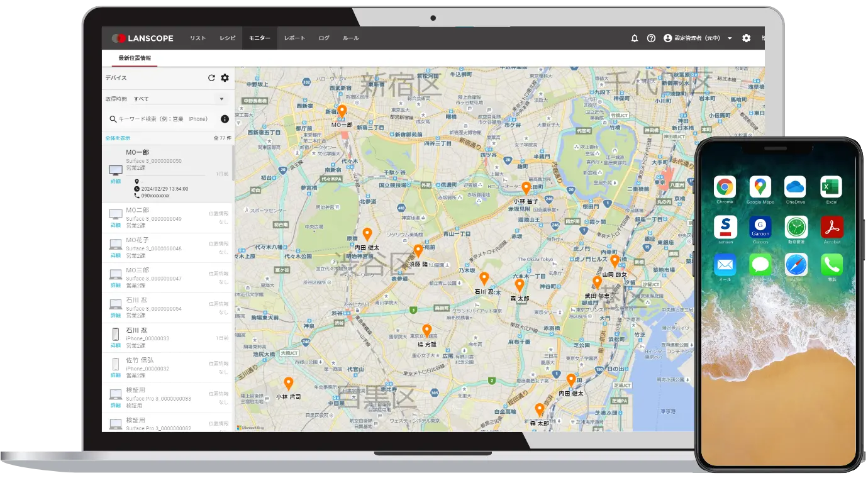The width and height of the screenshot is (868, 478).
Task: Expand the 取得時間 dropdown
Action: [221, 99]
